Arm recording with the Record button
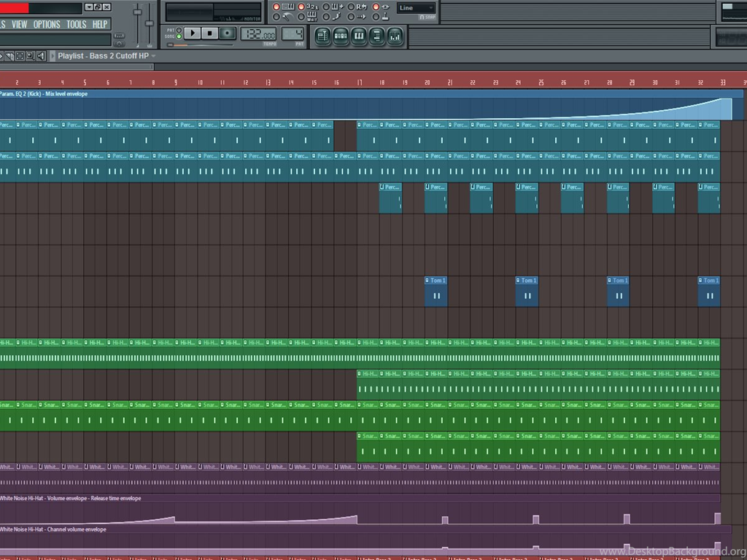 pyautogui.click(x=228, y=33)
